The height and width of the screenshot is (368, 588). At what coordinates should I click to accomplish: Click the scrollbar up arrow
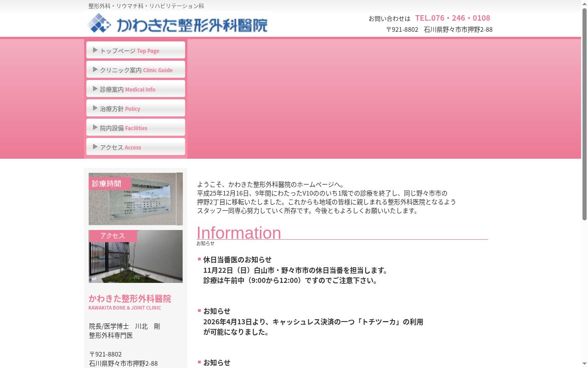click(584, 4)
